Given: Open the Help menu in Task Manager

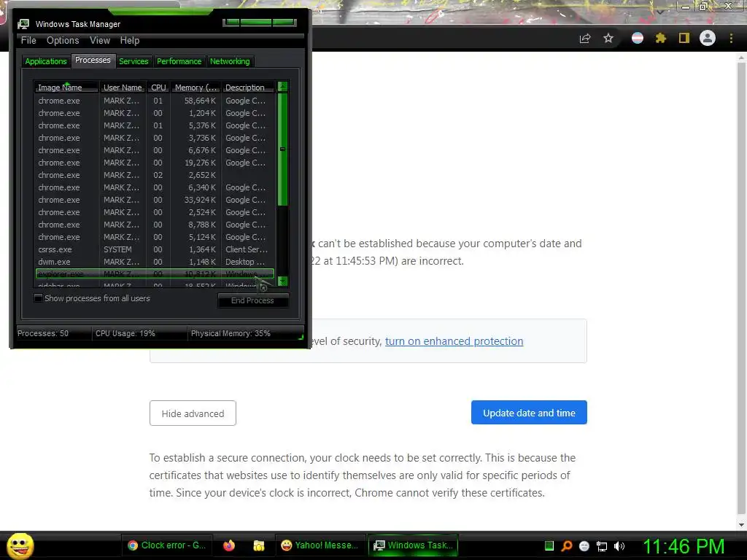Looking at the screenshot, I should pyautogui.click(x=130, y=41).
